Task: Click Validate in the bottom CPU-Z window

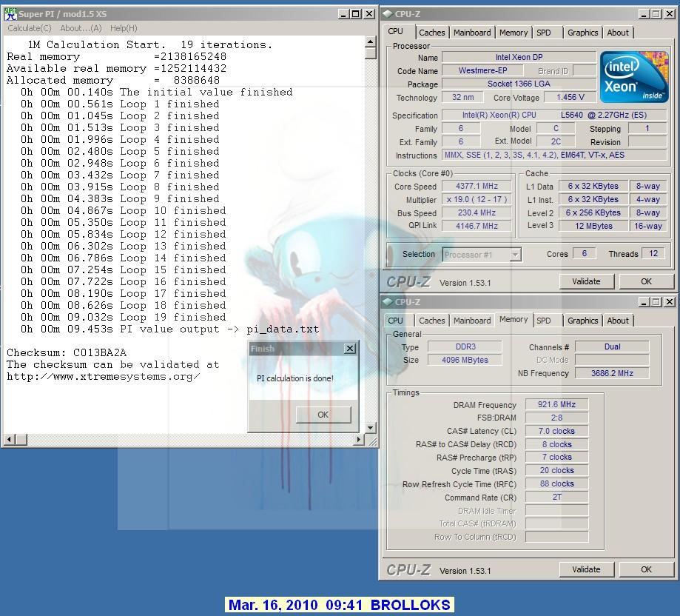Action: pyautogui.click(x=586, y=569)
